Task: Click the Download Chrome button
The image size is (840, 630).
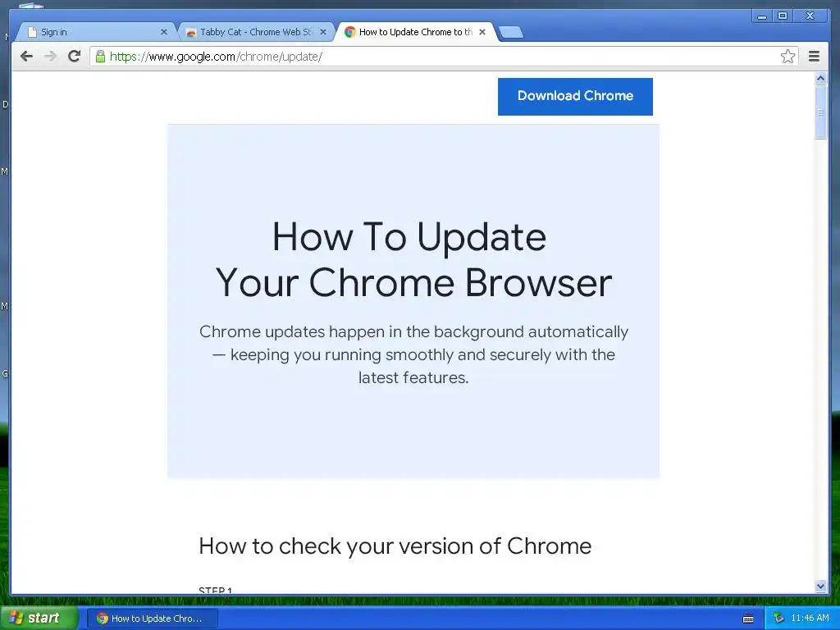Action: (x=575, y=97)
